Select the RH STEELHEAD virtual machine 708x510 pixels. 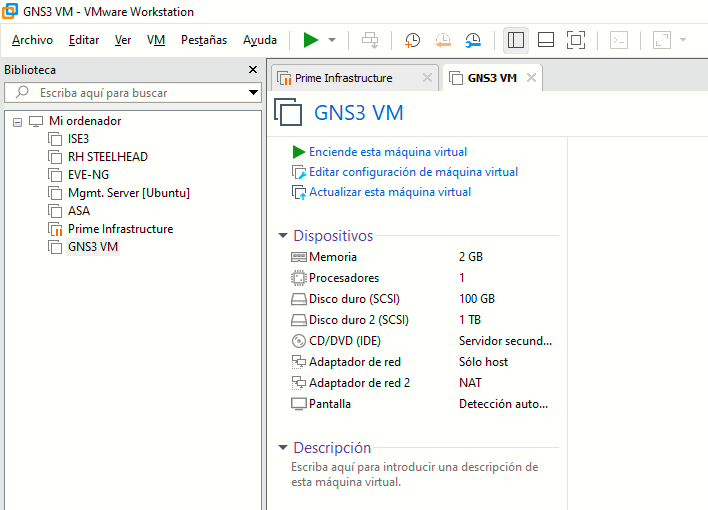pos(108,157)
